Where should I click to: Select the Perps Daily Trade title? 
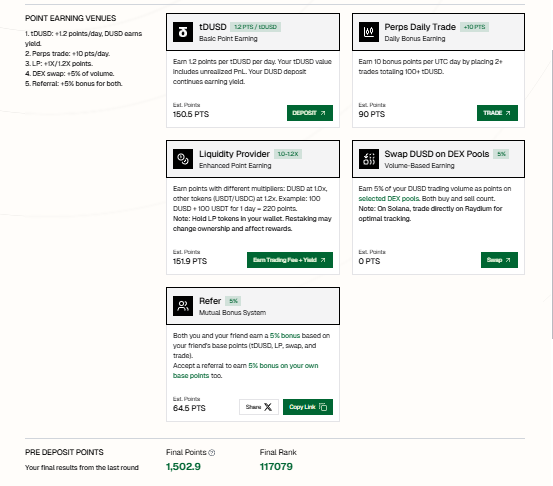(420, 27)
